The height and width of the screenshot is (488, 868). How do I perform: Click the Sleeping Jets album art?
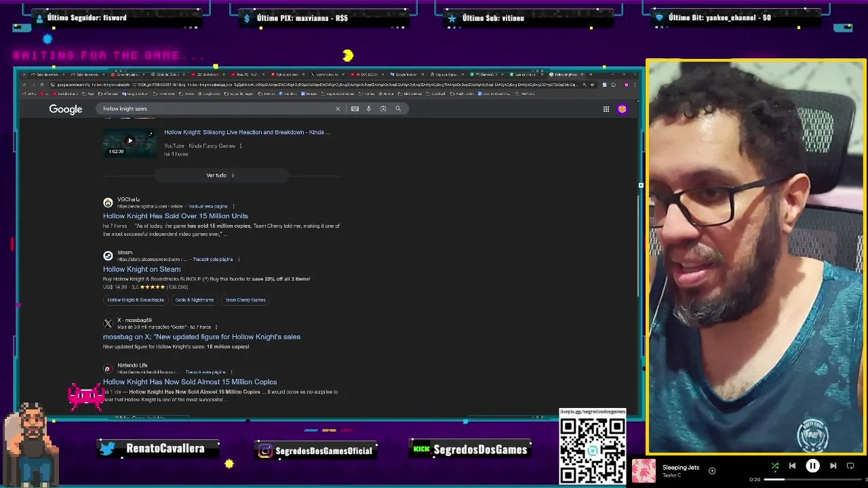644,471
